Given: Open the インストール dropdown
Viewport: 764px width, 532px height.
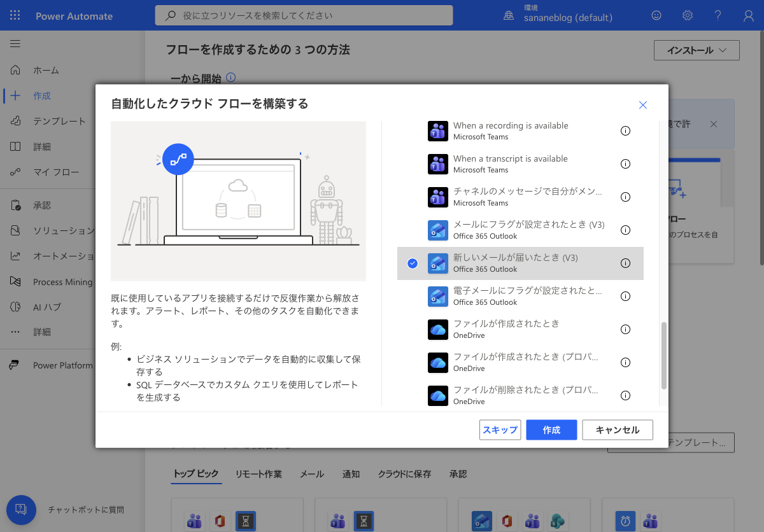Looking at the screenshot, I should pos(697,50).
